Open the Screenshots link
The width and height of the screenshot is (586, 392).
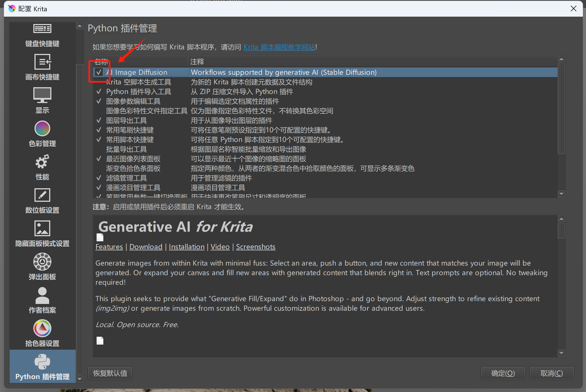(x=256, y=247)
